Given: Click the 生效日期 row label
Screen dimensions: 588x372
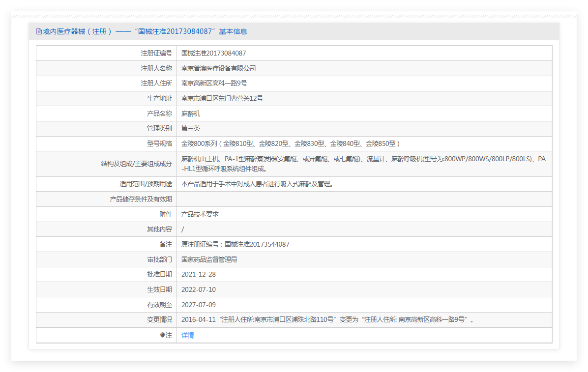Looking at the screenshot, I should 159,289.
